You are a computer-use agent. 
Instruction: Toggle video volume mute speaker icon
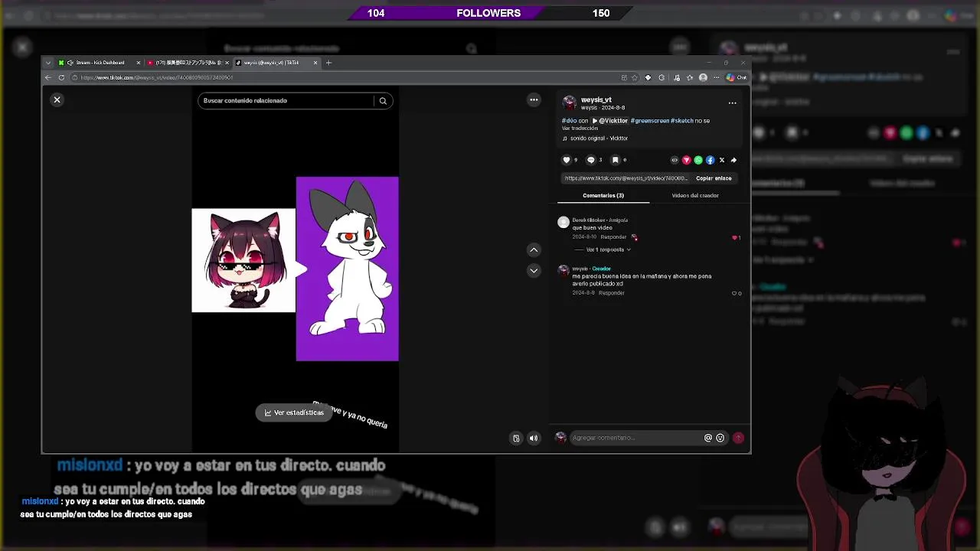click(x=534, y=438)
